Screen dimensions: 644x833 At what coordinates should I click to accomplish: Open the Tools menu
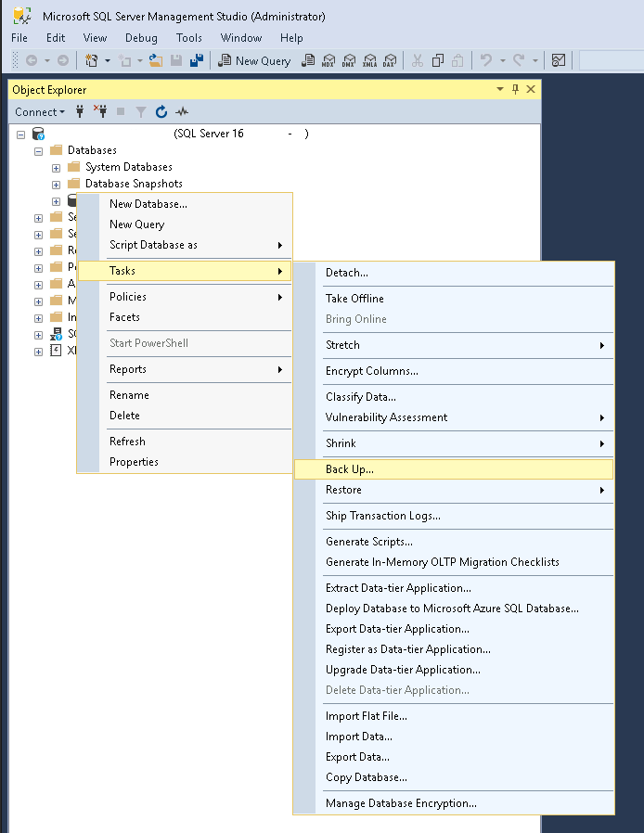189,38
